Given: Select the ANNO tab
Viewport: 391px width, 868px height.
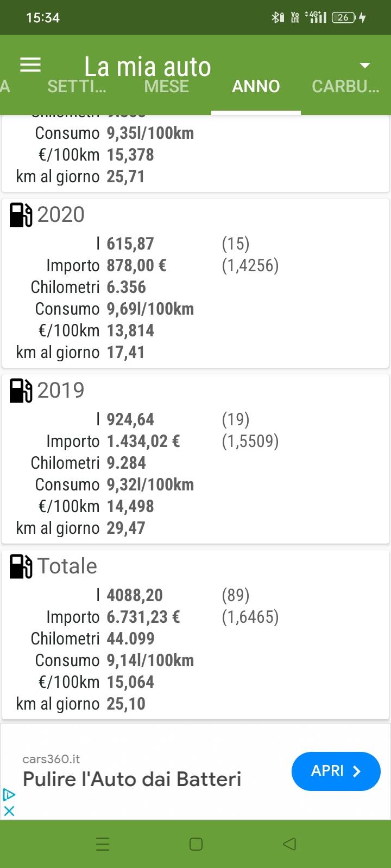Looking at the screenshot, I should (256, 86).
